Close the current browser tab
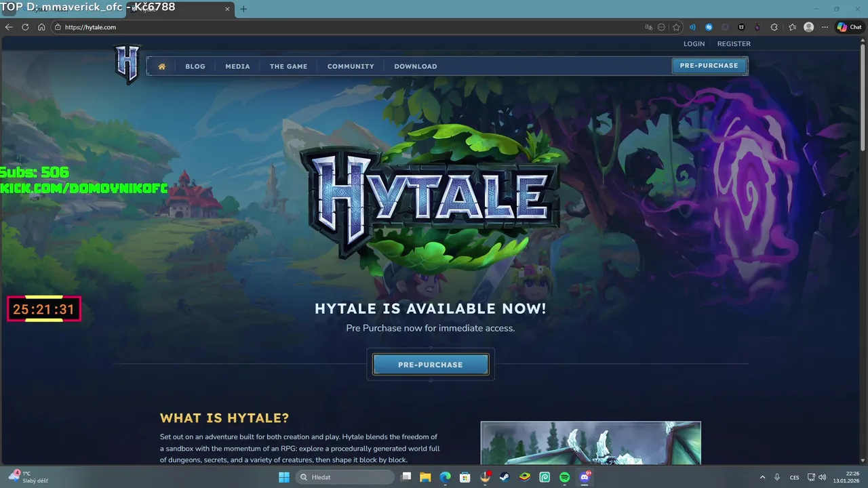 pos(228,9)
